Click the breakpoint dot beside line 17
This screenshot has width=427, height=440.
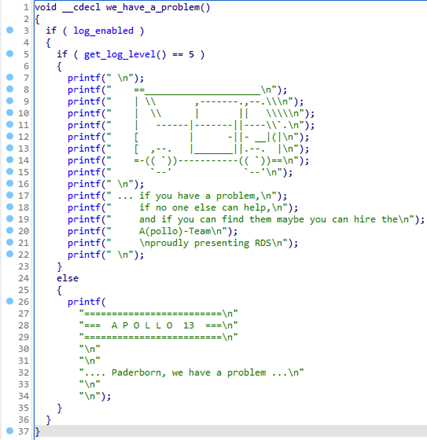tap(10, 195)
